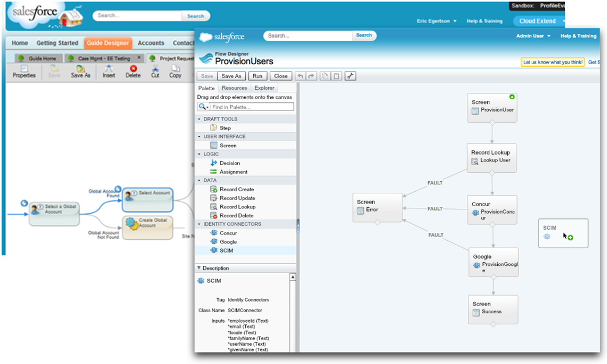Switch to the Resources tab

point(234,88)
